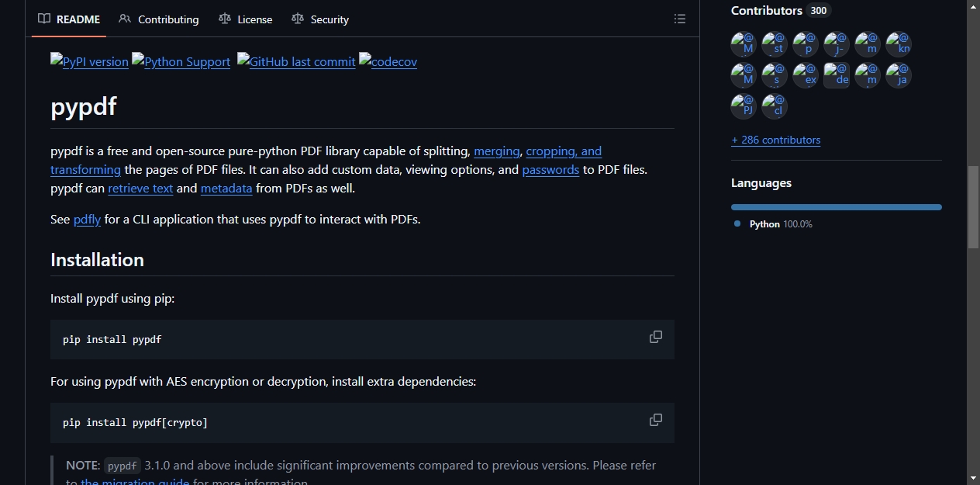Click the codecov badge

(388, 61)
